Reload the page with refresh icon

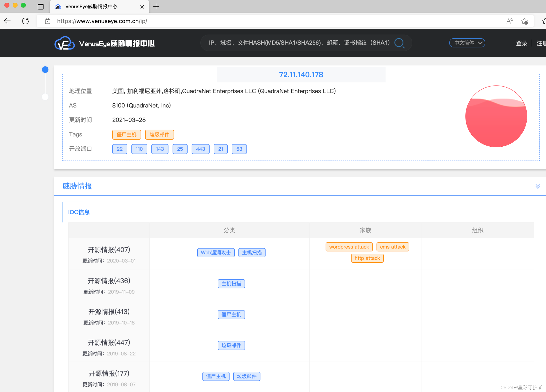[26, 21]
